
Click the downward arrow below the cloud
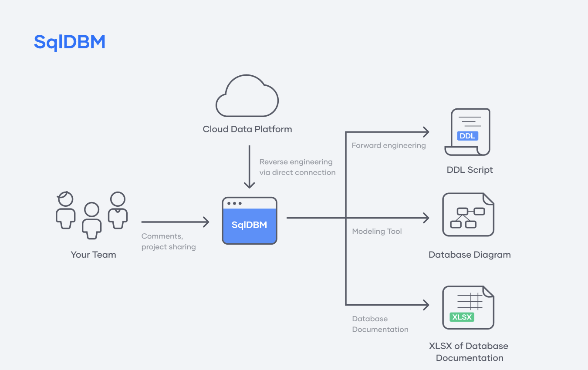click(x=249, y=167)
